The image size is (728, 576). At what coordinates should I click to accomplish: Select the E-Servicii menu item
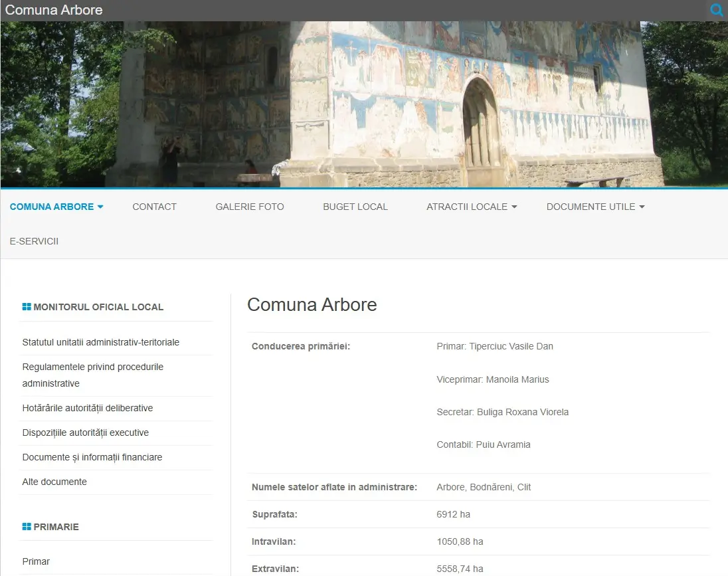coord(34,241)
